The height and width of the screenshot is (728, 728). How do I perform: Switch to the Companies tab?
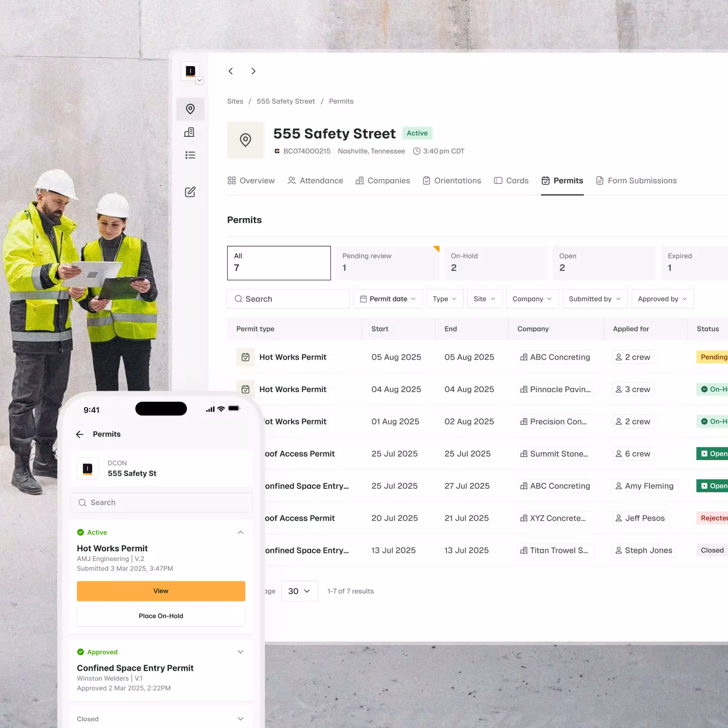tap(383, 181)
